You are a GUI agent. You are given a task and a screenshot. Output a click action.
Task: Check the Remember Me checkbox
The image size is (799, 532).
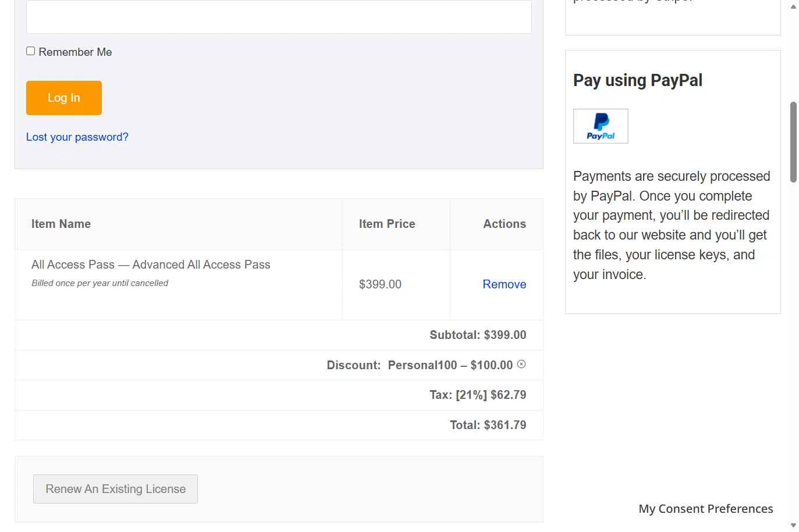tap(31, 51)
